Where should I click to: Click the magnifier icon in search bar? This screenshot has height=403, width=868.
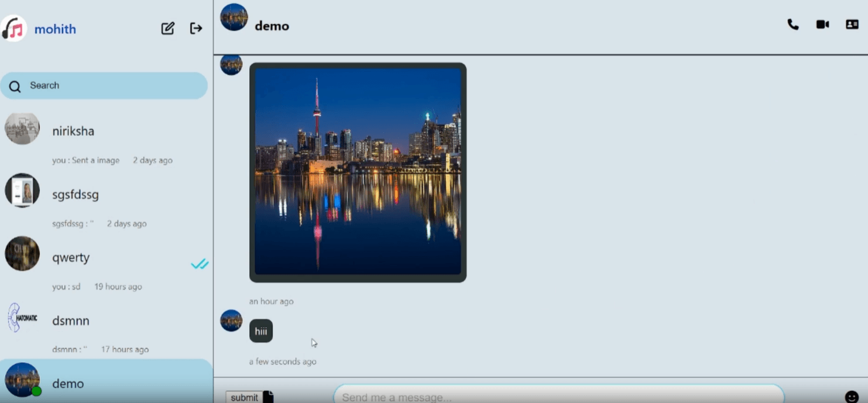coord(15,87)
